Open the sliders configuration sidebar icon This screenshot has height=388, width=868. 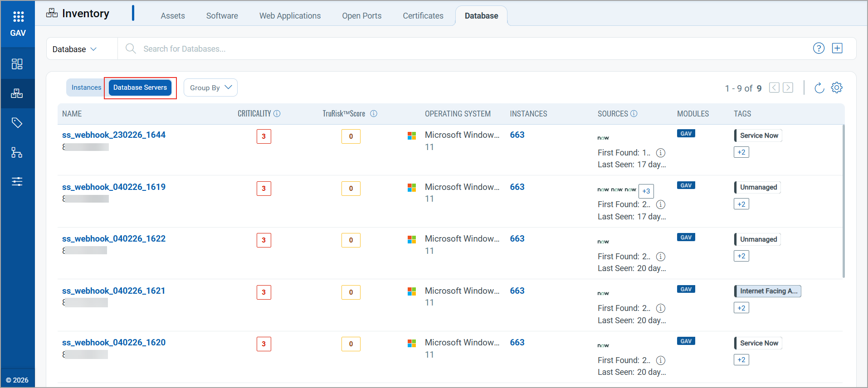pyautogui.click(x=17, y=182)
